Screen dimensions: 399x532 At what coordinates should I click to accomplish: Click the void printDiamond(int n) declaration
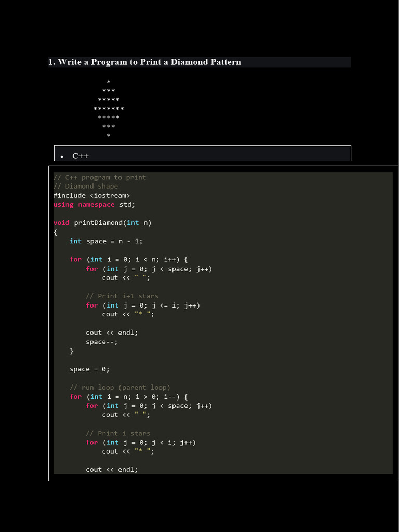tap(102, 223)
